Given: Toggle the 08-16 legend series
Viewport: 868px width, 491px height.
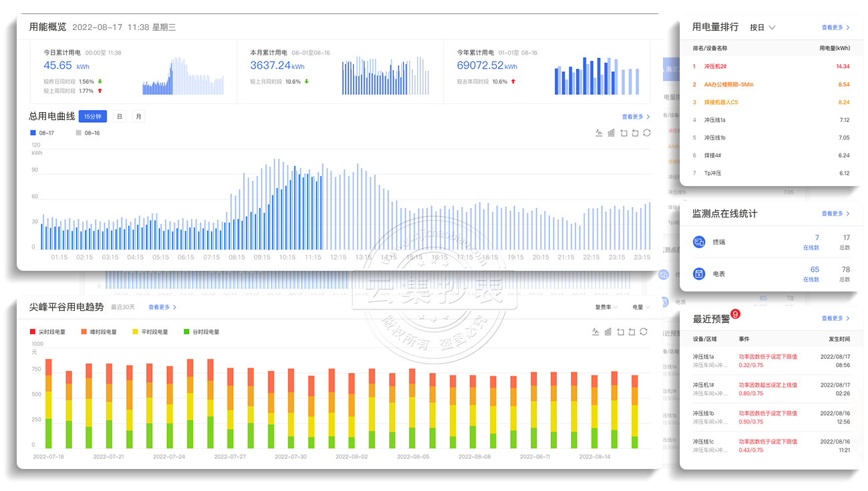Looking at the screenshot, I should (87, 133).
